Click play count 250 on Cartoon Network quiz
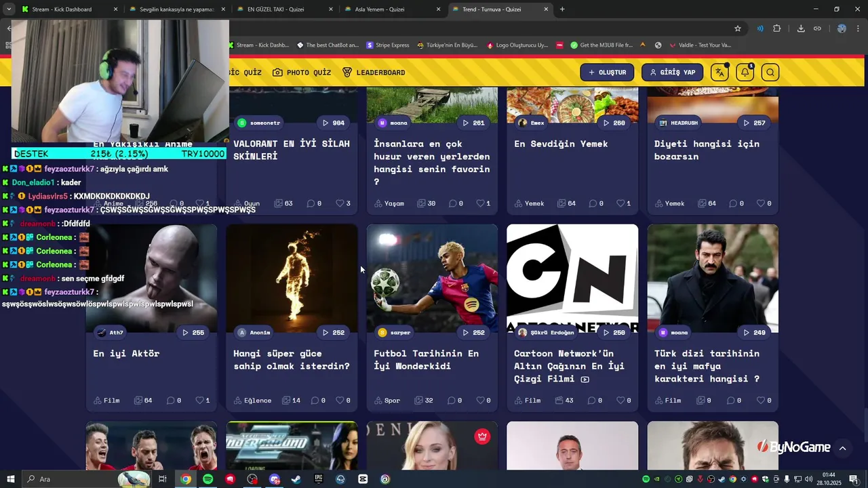 tap(614, 333)
